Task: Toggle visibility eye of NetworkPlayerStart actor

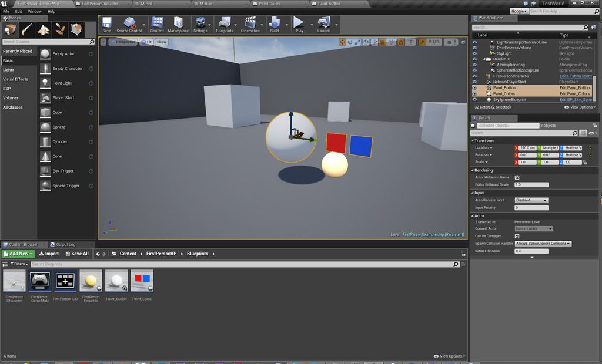Action: pos(474,82)
